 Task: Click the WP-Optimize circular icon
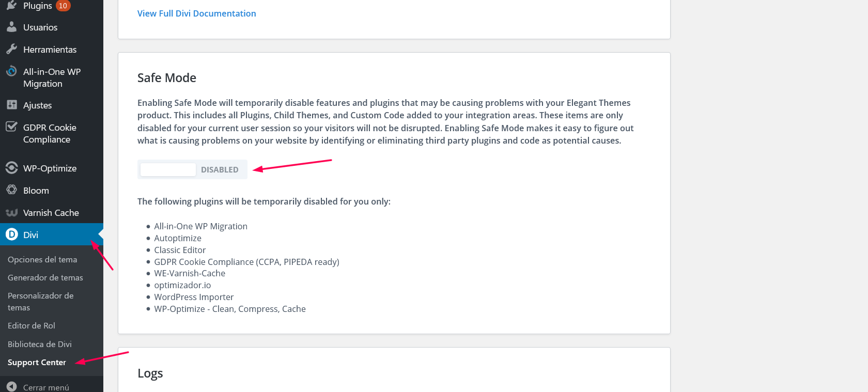click(x=11, y=168)
